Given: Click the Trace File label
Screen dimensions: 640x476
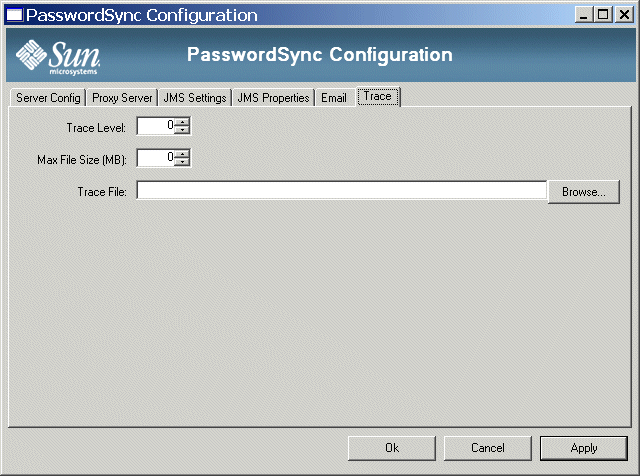Looking at the screenshot, I should coord(102,192).
